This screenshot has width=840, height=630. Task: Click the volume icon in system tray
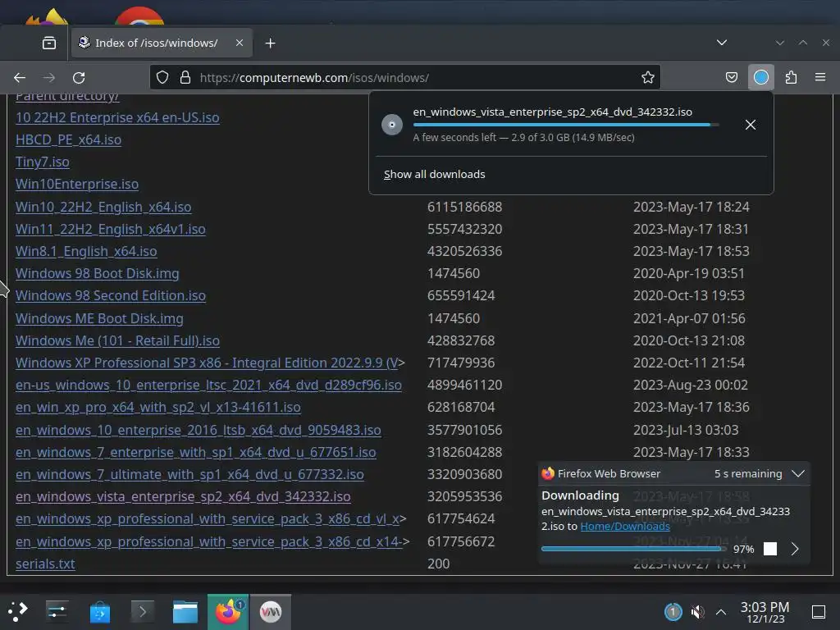pyautogui.click(x=697, y=611)
